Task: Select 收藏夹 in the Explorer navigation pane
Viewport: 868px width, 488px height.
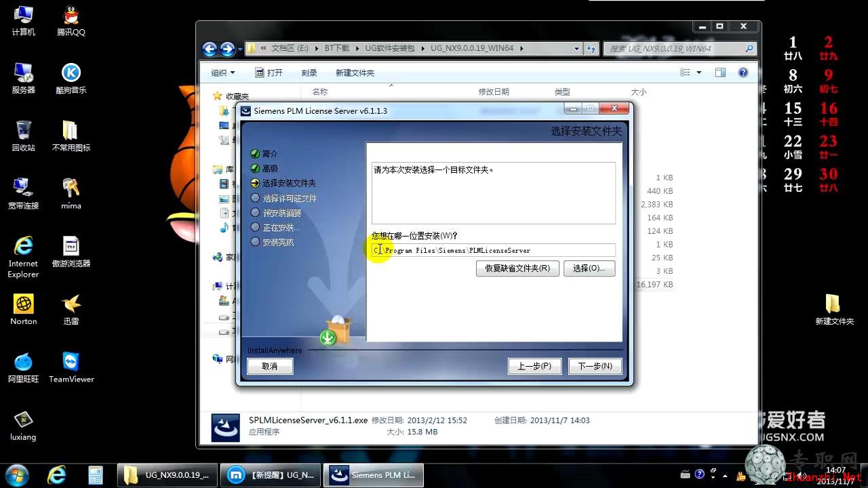Action: point(231,96)
